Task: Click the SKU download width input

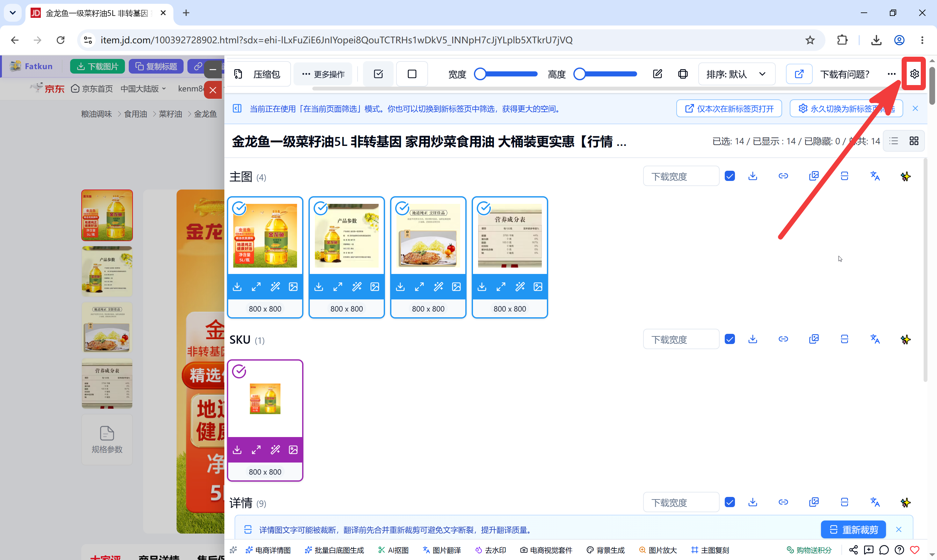Action: pyautogui.click(x=681, y=339)
